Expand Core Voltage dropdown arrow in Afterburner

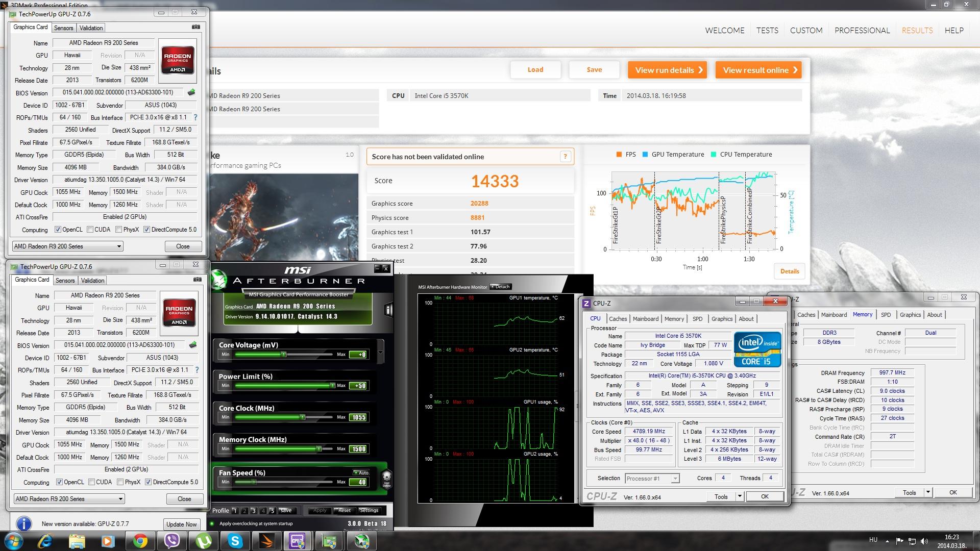(380, 352)
